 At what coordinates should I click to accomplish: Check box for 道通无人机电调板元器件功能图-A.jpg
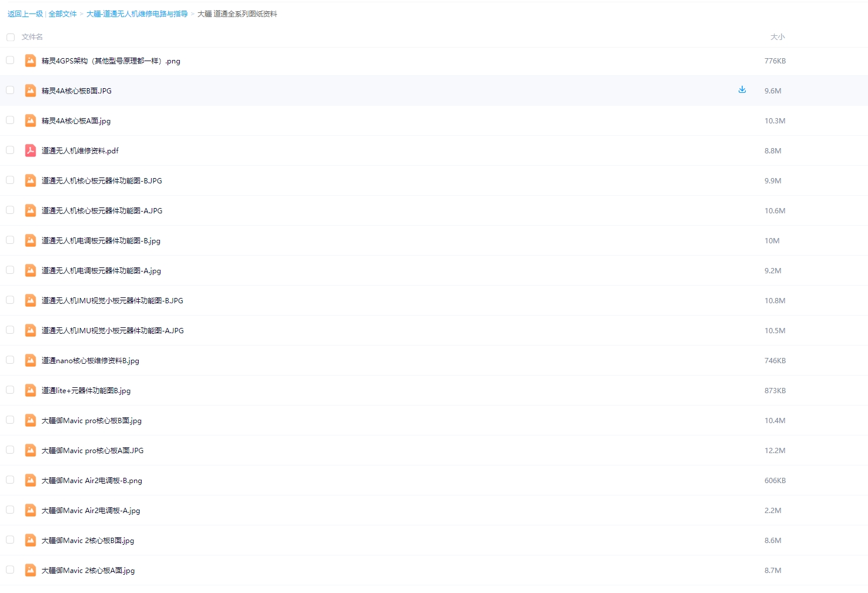(10, 270)
